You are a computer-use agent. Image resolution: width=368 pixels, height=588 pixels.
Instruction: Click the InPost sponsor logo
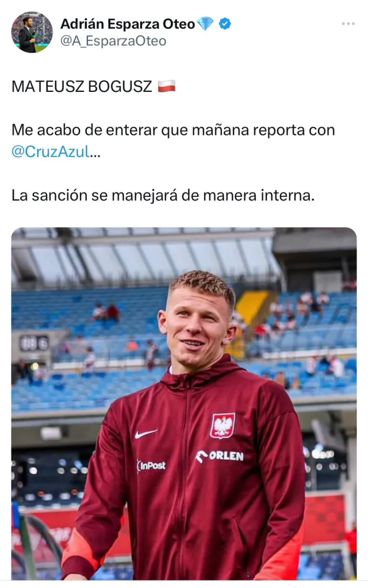tap(151, 466)
